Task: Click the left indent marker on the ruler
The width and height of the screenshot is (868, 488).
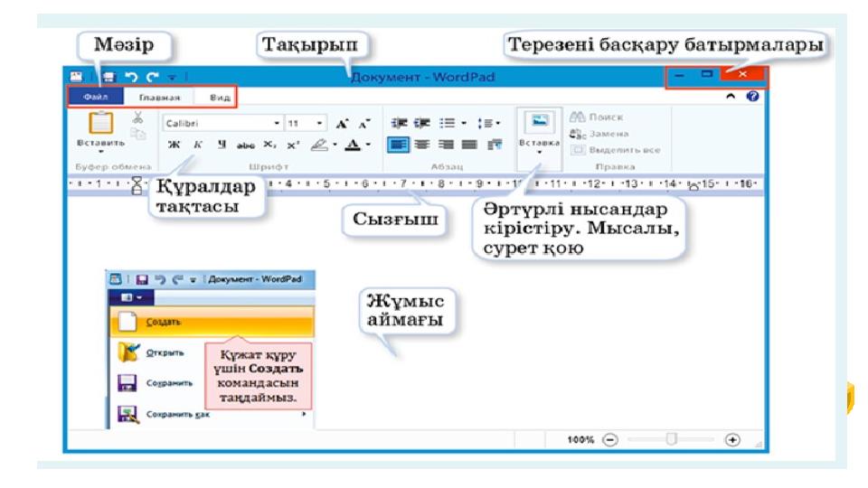Action: [137, 185]
